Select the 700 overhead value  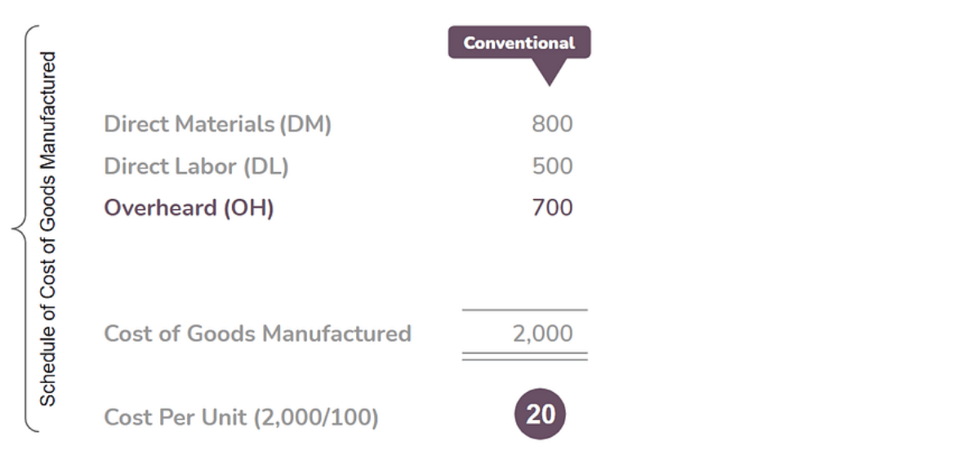click(x=552, y=208)
